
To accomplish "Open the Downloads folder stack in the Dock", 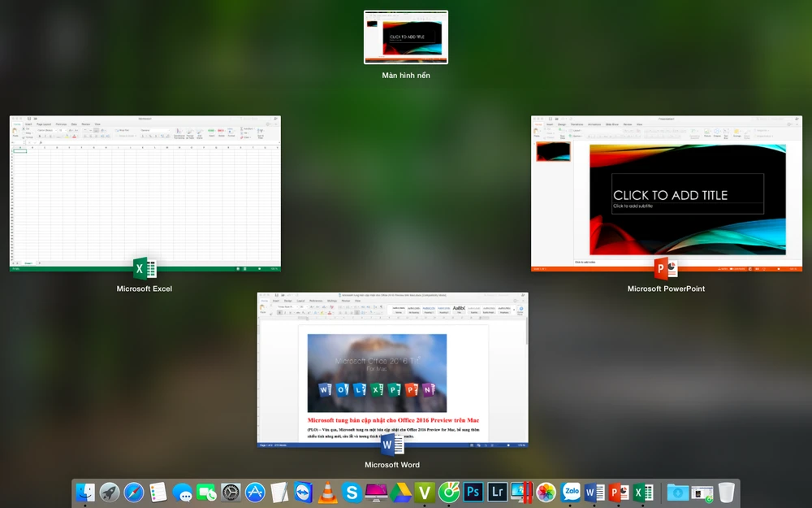I will click(x=676, y=492).
